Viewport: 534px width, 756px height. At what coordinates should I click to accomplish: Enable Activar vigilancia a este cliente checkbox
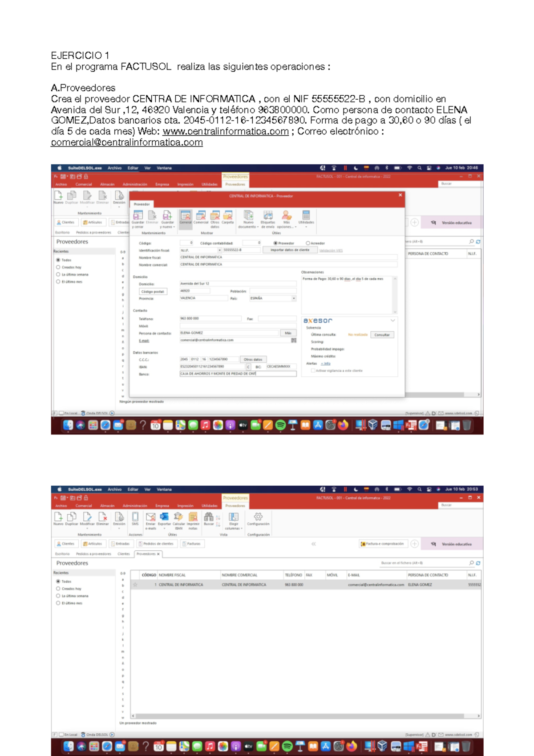pos(313,370)
